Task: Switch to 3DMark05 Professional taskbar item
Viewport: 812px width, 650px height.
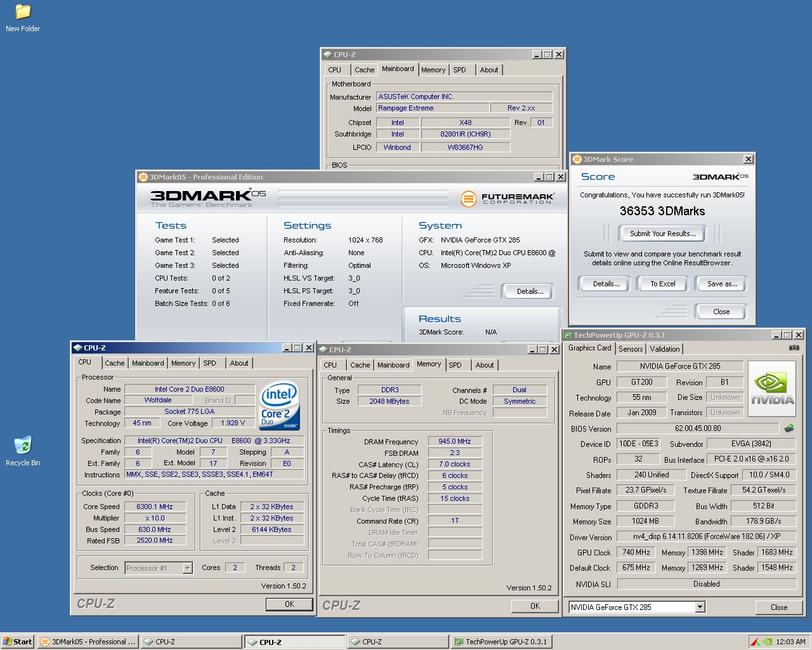Action: (x=88, y=642)
